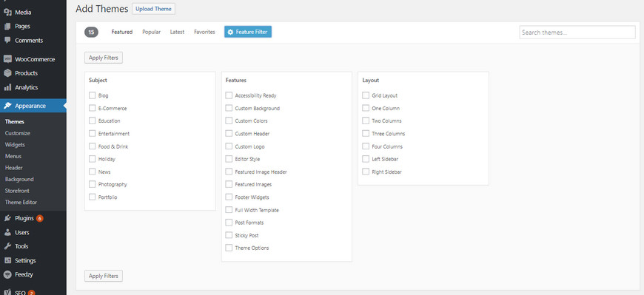Open Storefront submenu item
This screenshot has width=644, height=295.
coord(17,191)
